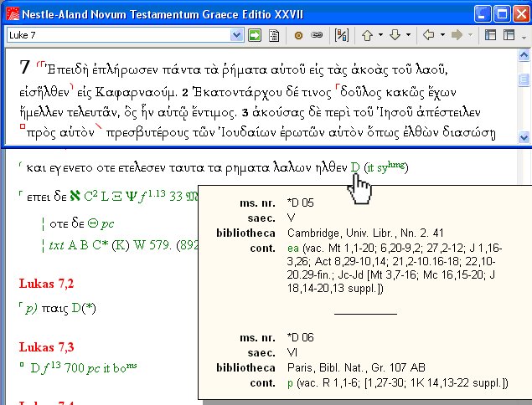Click the green Go arrow button
Image resolution: width=532 pixels, height=405 pixels.
[255, 35]
